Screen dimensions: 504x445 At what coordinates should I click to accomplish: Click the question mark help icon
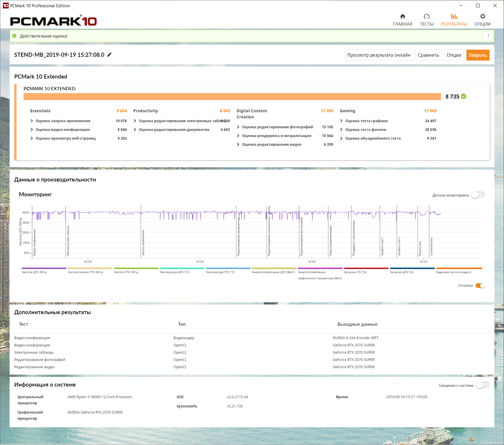point(488,36)
